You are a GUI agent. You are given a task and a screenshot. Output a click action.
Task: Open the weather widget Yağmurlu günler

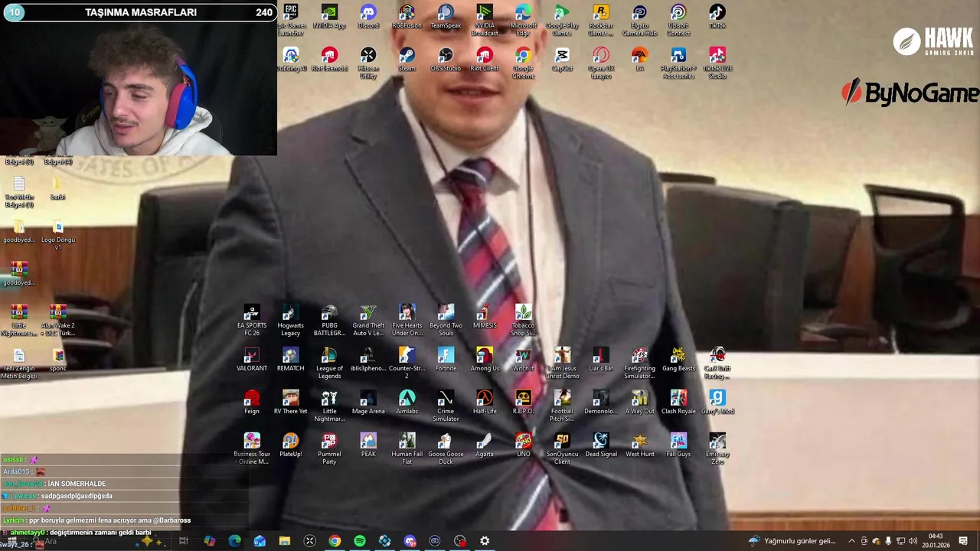pos(792,541)
